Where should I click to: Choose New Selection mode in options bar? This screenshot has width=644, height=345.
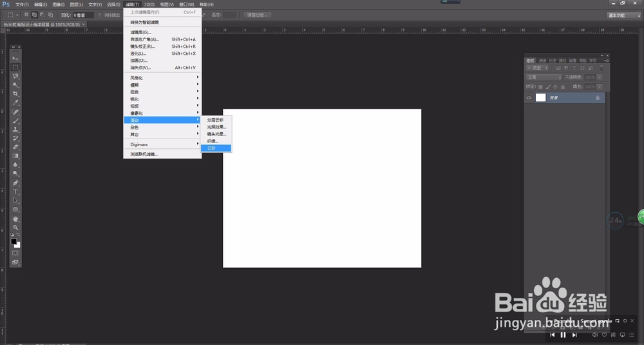[26, 15]
